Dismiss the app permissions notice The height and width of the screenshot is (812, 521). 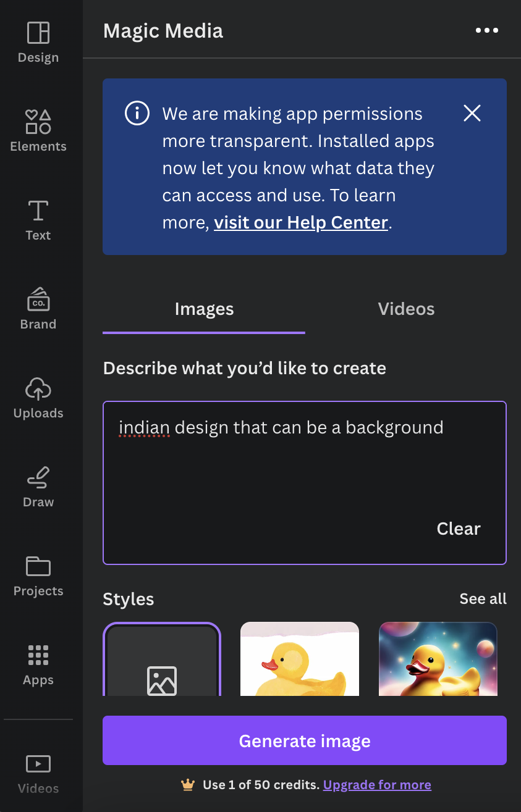coord(472,113)
